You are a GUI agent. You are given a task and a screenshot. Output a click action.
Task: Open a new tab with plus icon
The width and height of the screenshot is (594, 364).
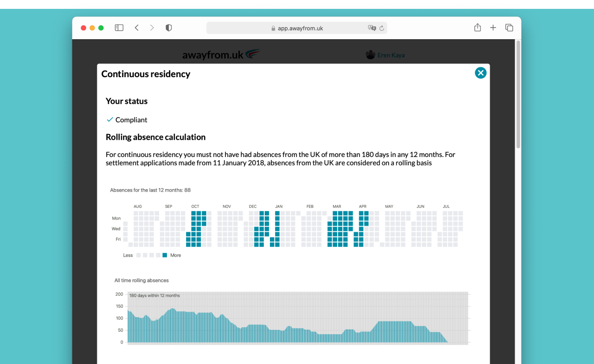click(493, 28)
